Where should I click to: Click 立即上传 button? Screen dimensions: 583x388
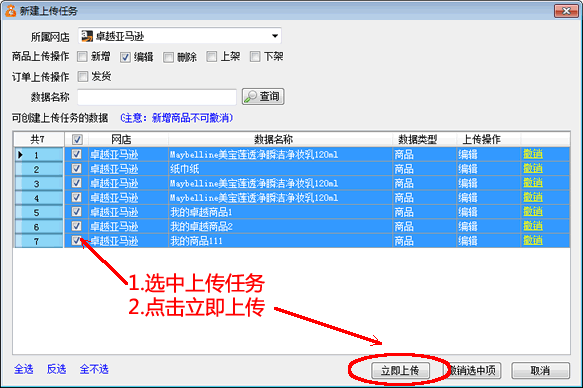coord(400,371)
